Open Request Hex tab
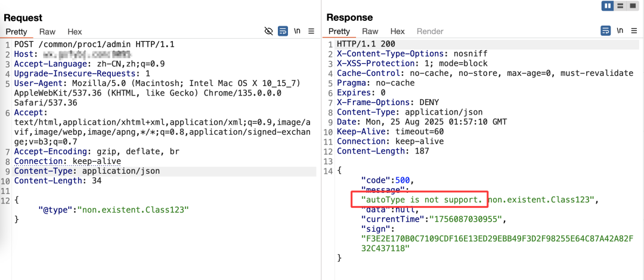 (x=75, y=32)
